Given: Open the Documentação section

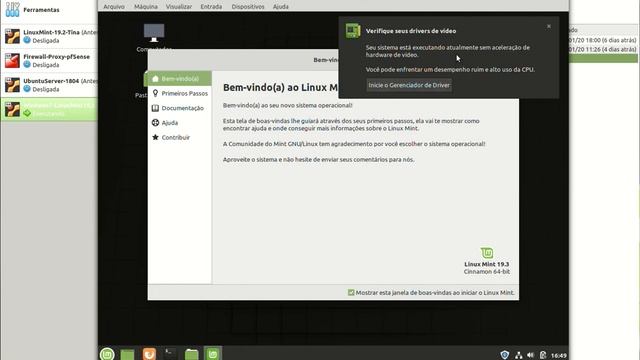Looking at the screenshot, I should pyautogui.click(x=180, y=108).
